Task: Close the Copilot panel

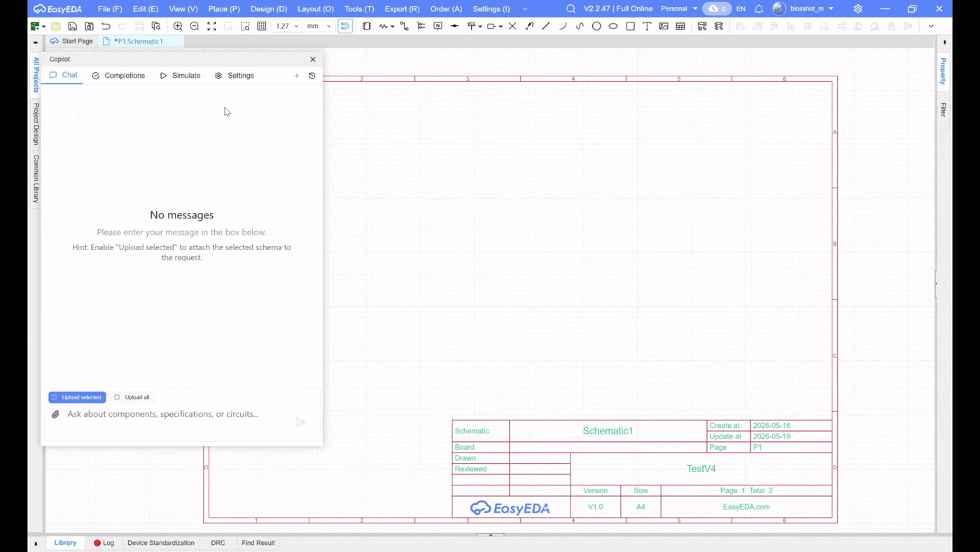Action: 313,60
